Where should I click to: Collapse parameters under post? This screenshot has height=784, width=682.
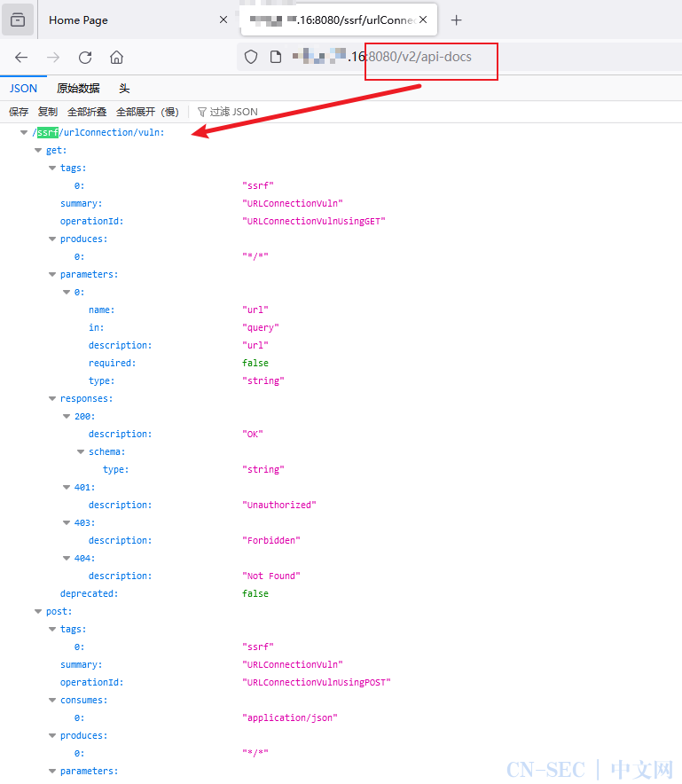[52, 771]
